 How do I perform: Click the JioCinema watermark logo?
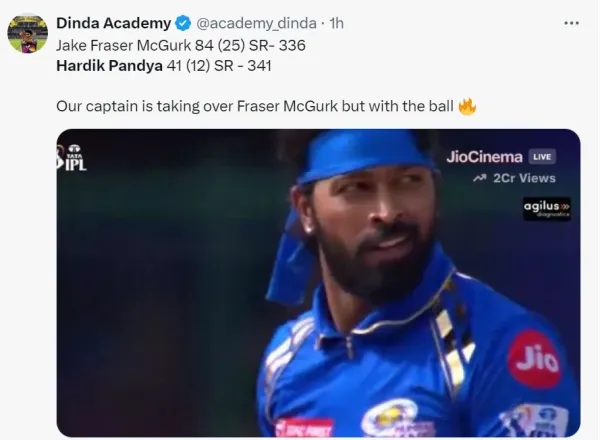[485, 157]
